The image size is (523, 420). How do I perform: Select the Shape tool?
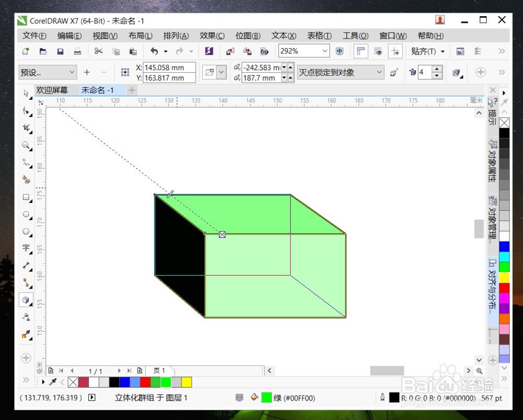coord(26,110)
